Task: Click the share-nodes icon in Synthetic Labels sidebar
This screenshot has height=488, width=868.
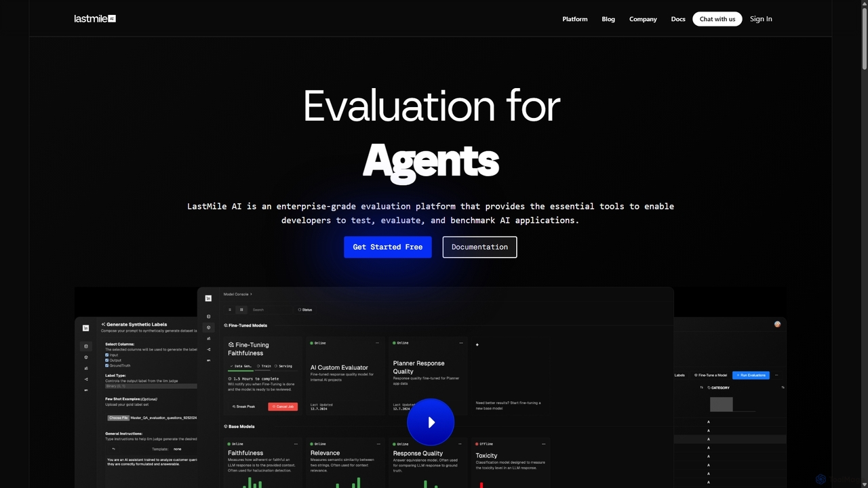Action: (86, 380)
